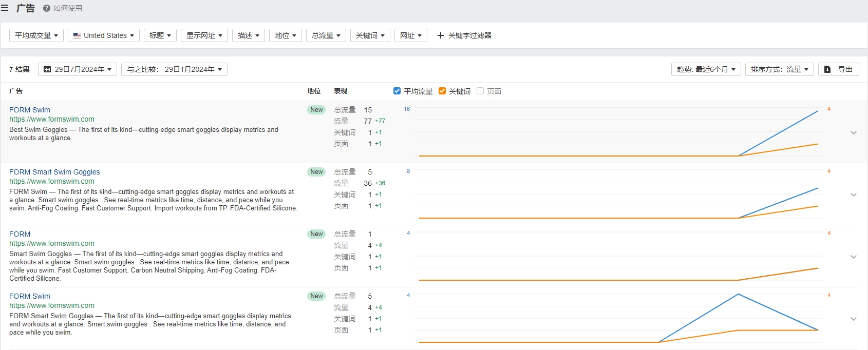Screen dimensions: 868x350
Task: Open the 与之比较 29日1月2024年 dropdown
Action: (x=174, y=69)
